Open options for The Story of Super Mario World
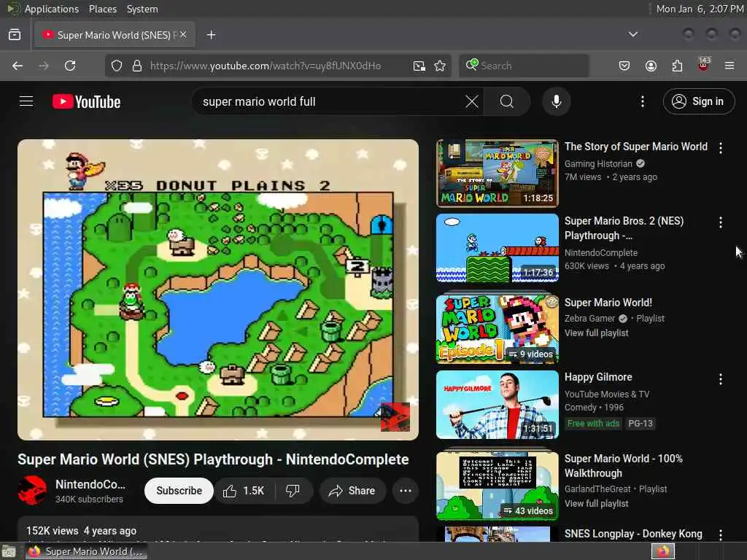Screen dimensions: 747x560 click(x=720, y=148)
